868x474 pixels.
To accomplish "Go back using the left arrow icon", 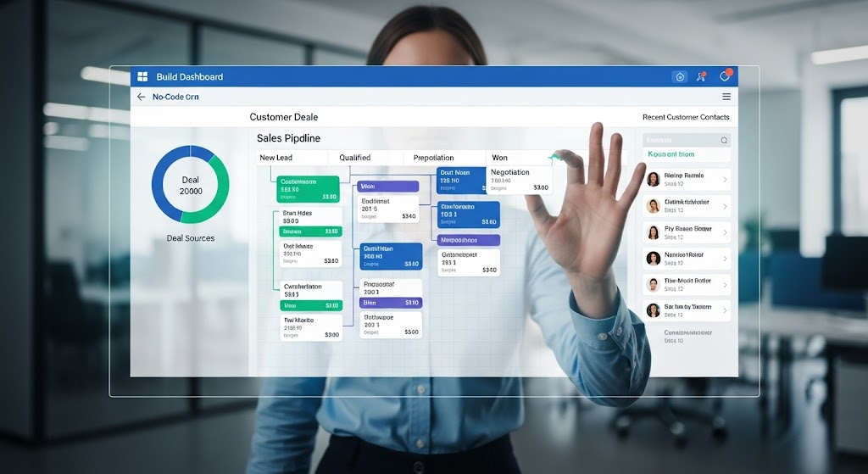I will point(142,97).
